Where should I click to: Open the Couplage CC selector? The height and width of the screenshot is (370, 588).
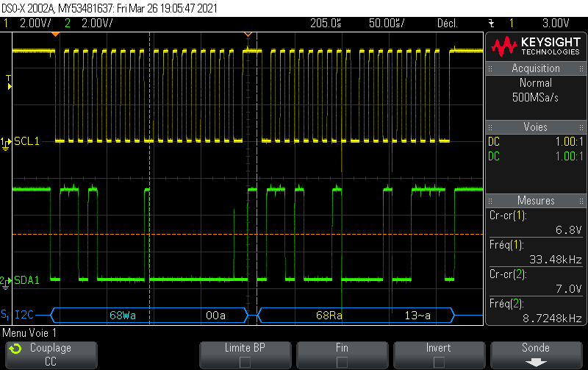click(x=50, y=355)
